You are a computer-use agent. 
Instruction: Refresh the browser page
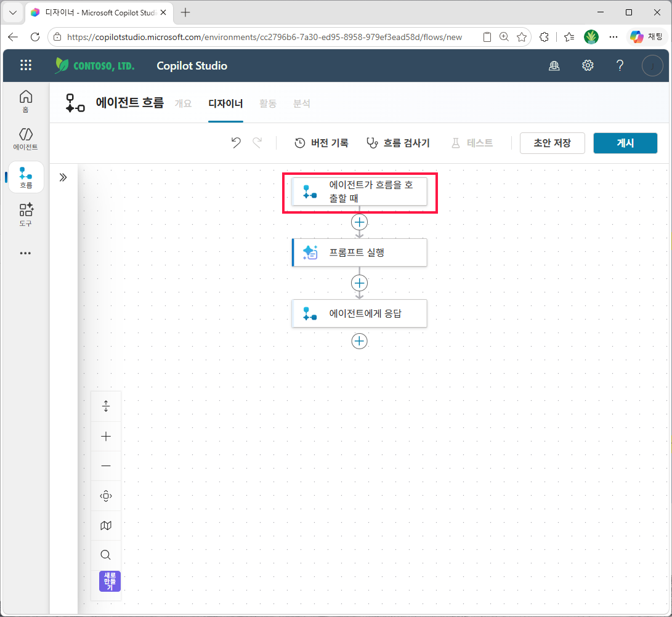coord(35,37)
